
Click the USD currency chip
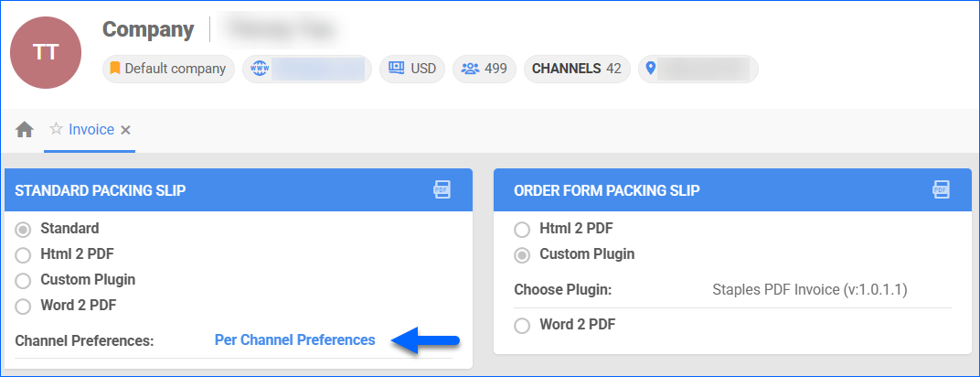pyautogui.click(x=411, y=69)
